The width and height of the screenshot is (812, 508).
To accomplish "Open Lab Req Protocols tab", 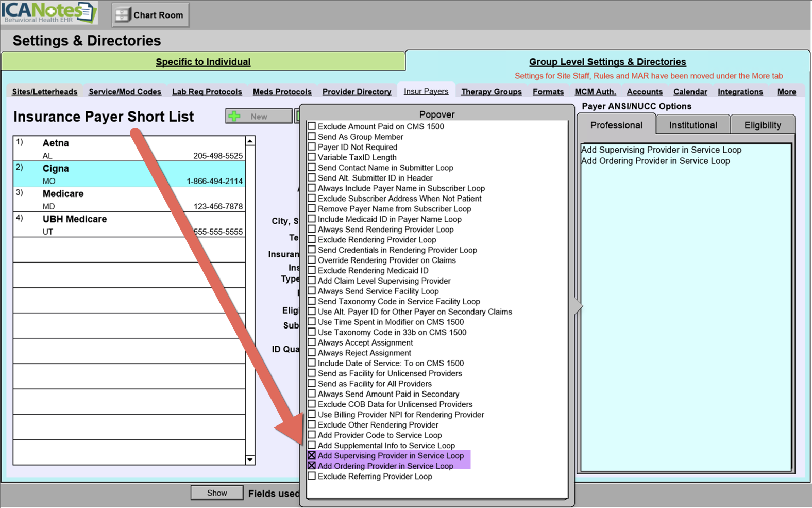I will 207,92.
